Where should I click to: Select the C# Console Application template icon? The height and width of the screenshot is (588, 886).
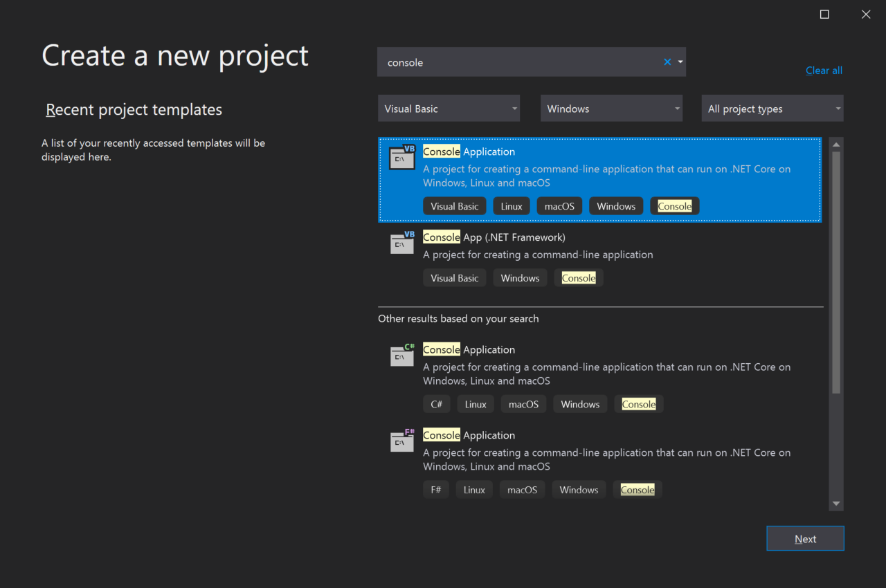point(402,355)
